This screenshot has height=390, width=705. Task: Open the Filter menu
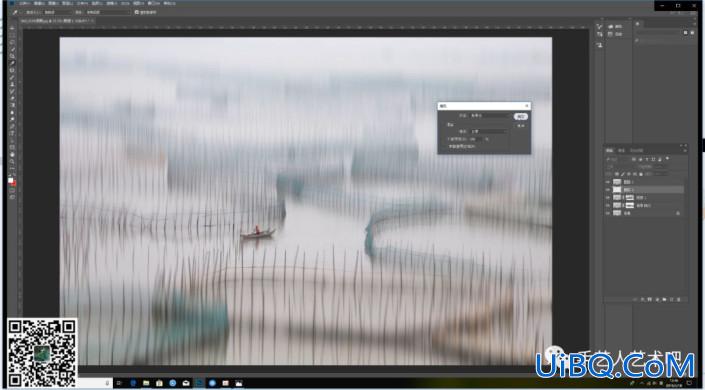click(111, 3)
